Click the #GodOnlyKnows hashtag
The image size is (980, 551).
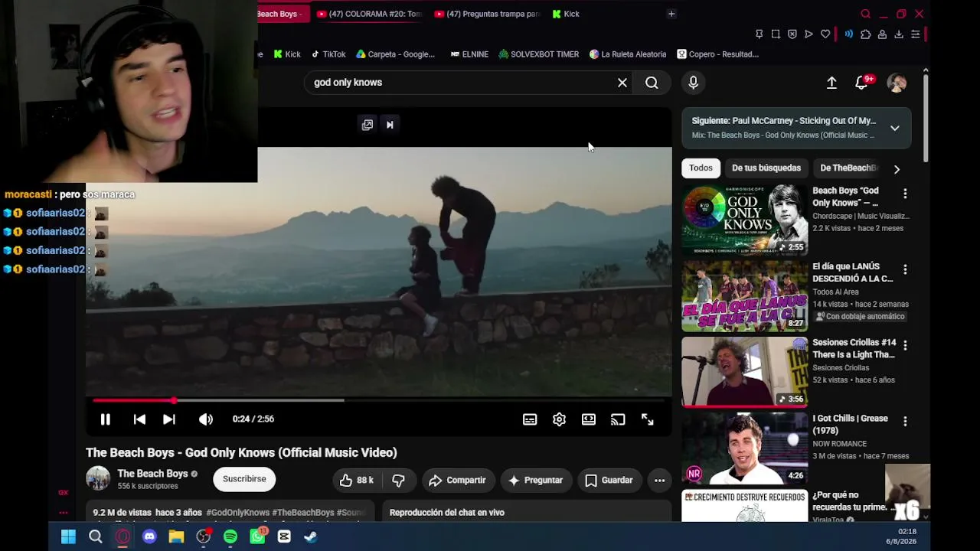[x=237, y=513]
